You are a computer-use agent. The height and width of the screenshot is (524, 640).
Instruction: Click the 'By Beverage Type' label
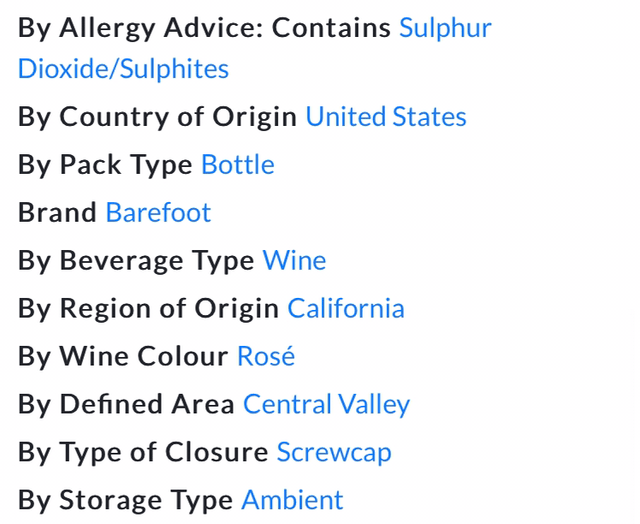click(x=136, y=261)
